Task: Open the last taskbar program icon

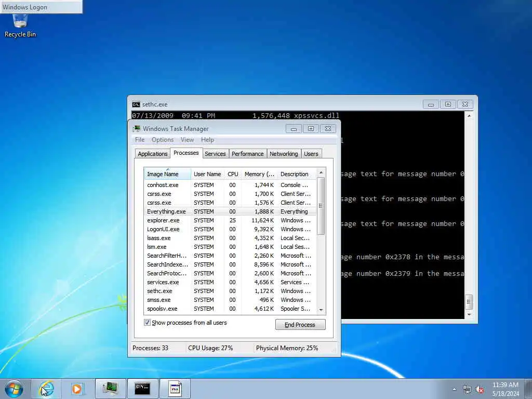Action: coord(175,389)
